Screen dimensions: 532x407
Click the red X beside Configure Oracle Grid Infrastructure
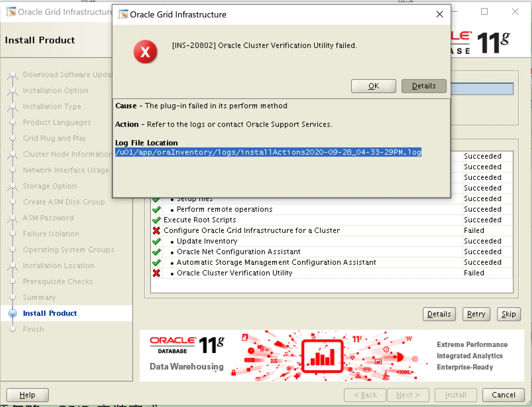point(156,231)
